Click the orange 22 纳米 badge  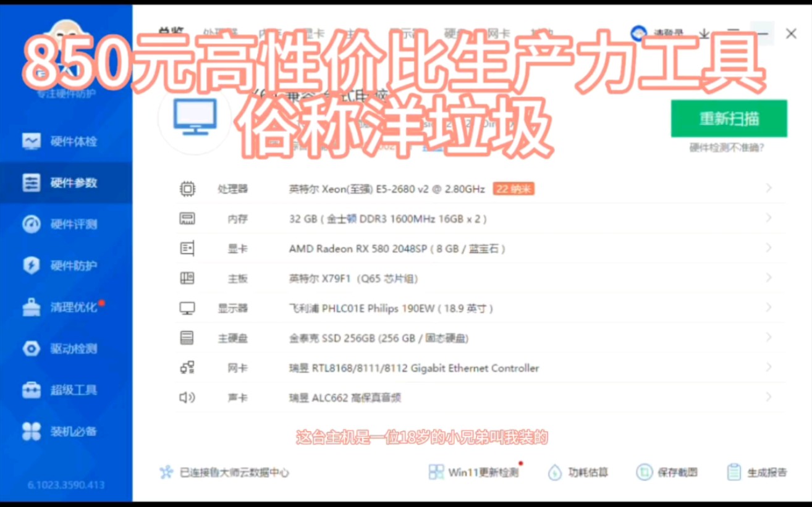pyautogui.click(x=514, y=189)
